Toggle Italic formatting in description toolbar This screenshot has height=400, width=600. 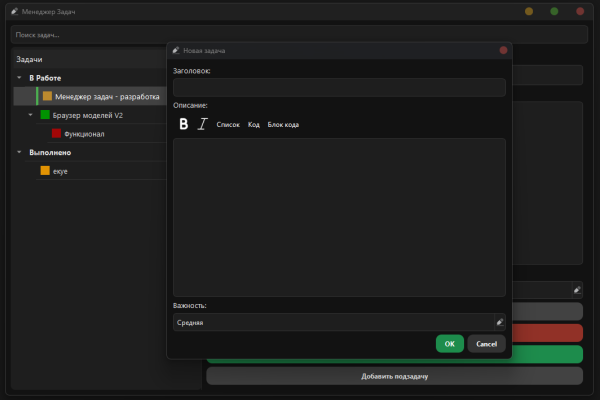coord(202,124)
